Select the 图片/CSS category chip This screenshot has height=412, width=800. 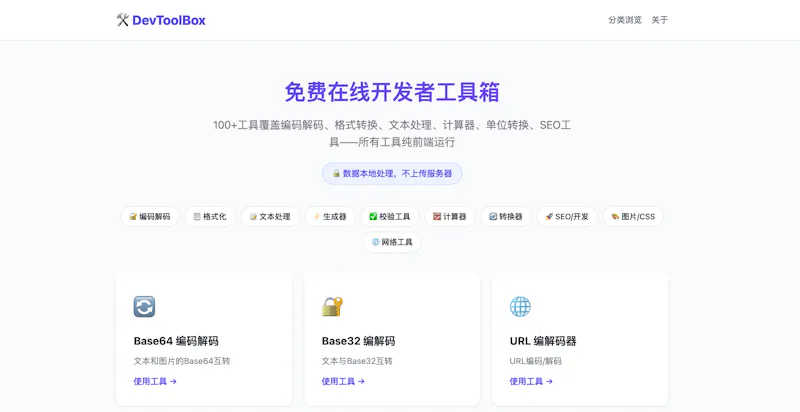click(633, 216)
